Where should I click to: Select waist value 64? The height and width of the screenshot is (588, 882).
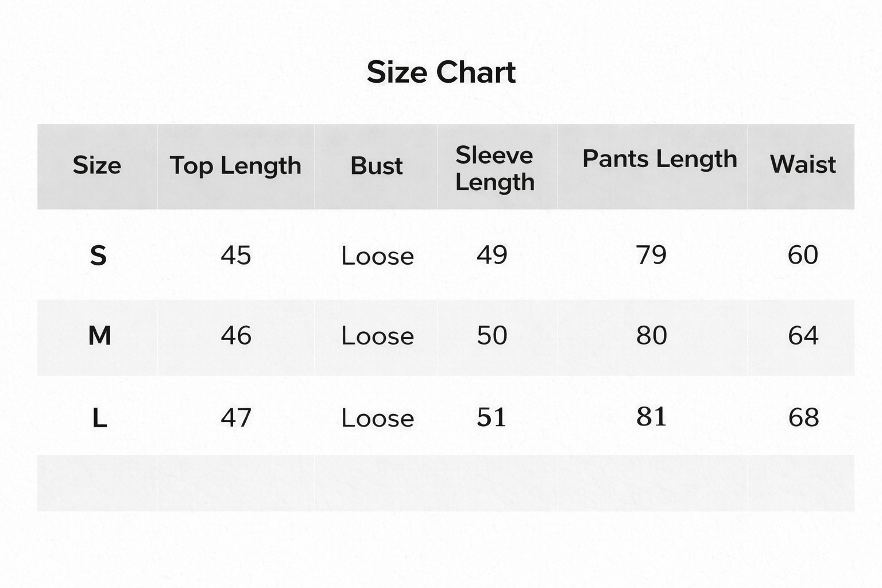click(803, 335)
